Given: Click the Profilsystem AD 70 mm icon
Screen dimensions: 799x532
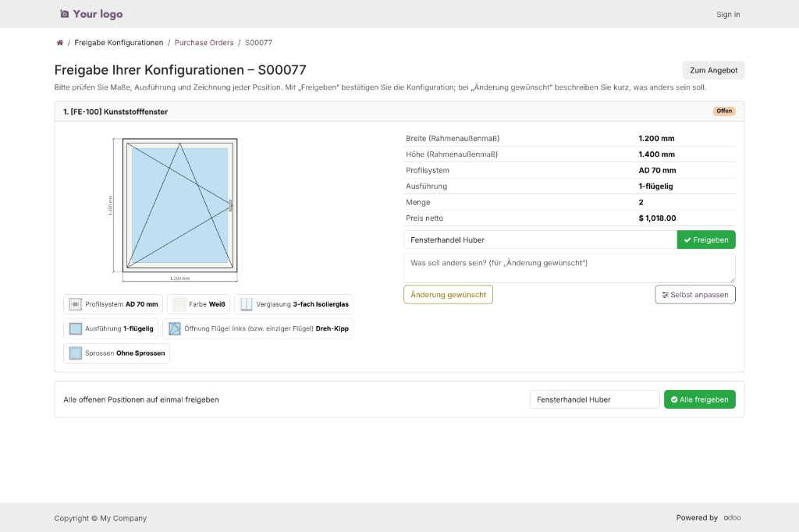Looking at the screenshot, I should (x=76, y=304).
